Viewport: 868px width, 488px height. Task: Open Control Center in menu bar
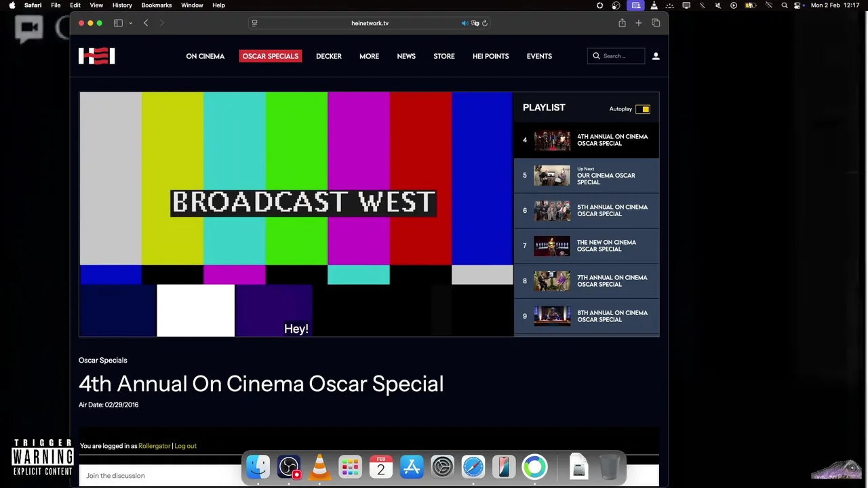pos(797,5)
